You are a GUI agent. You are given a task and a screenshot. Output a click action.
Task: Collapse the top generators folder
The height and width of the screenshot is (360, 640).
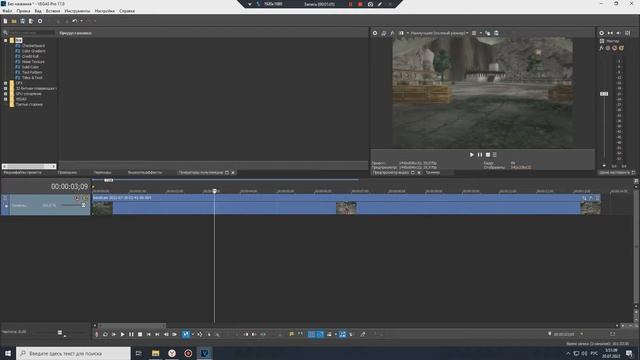tap(6, 40)
